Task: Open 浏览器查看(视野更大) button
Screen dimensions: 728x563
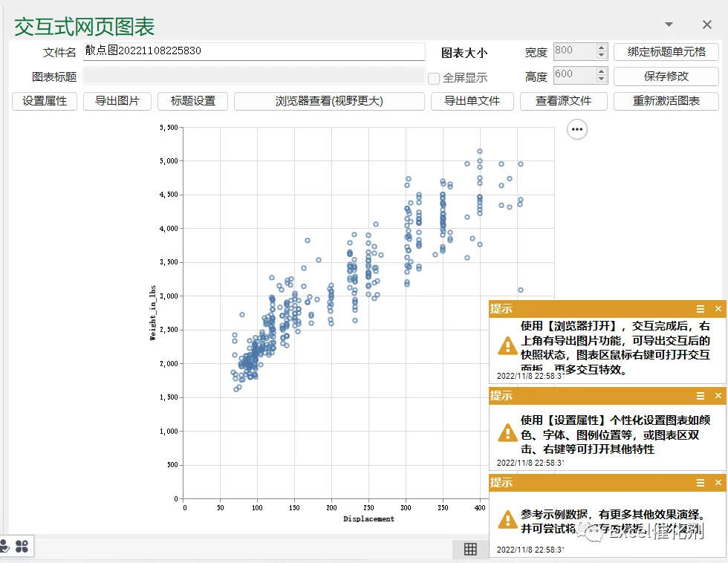Action: coord(329,101)
